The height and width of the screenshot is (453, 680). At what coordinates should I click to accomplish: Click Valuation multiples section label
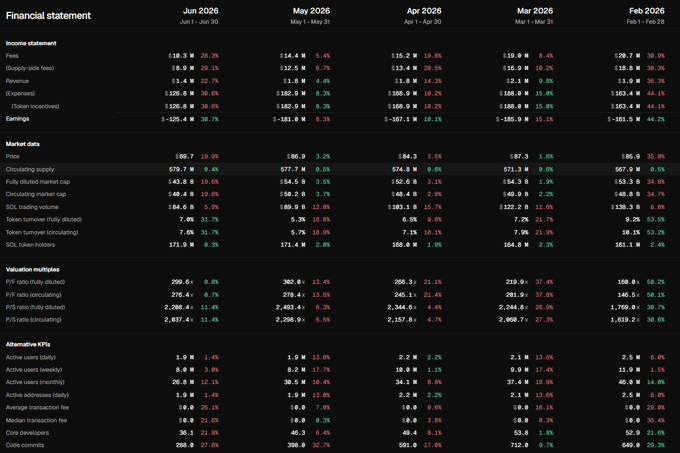[33, 270]
